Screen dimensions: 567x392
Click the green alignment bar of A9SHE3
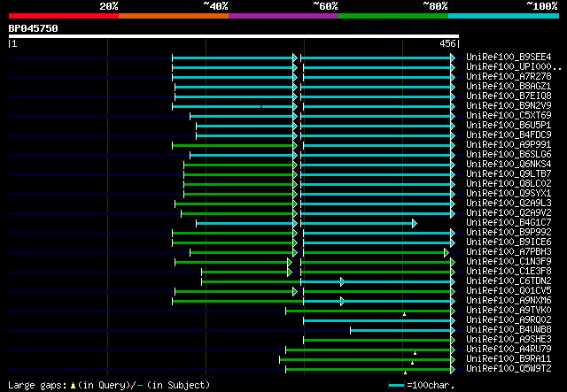pos(377,341)
